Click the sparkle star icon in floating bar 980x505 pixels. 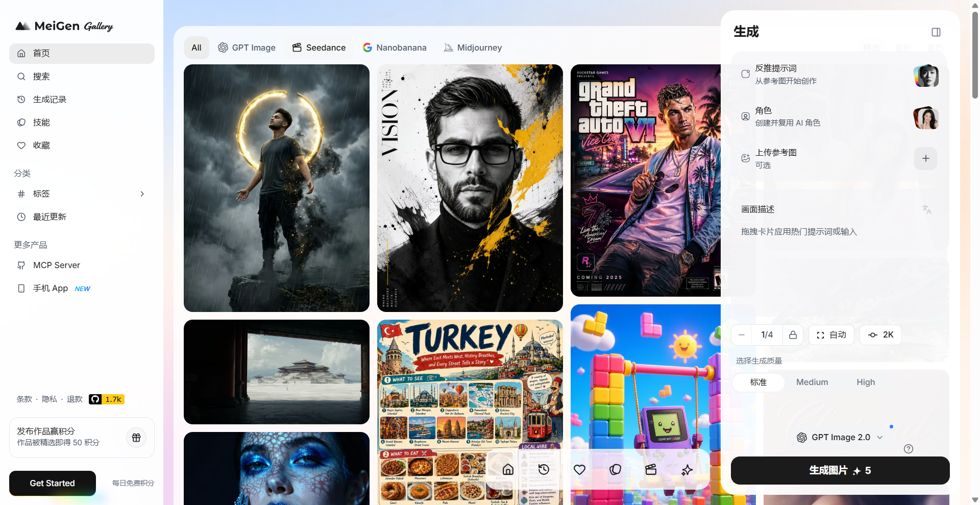click(687, 470)
